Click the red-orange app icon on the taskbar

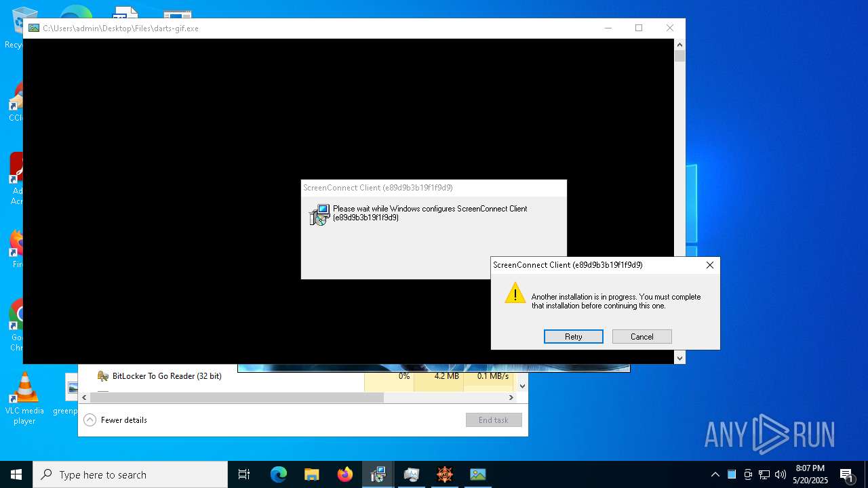445,474
